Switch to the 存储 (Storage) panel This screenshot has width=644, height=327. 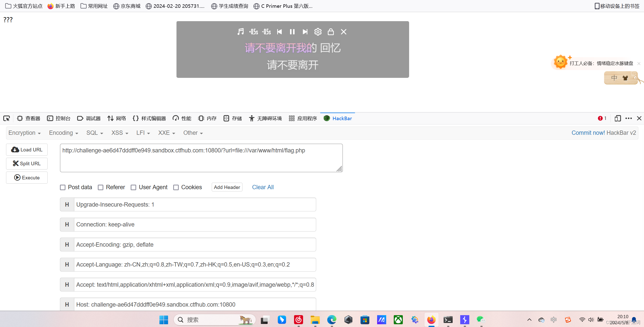click(x=232, y=118)
